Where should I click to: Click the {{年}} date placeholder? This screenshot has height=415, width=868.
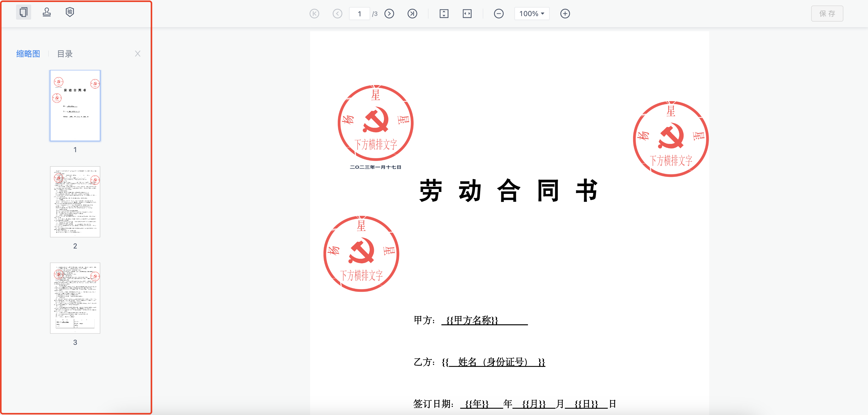(476, 403)
